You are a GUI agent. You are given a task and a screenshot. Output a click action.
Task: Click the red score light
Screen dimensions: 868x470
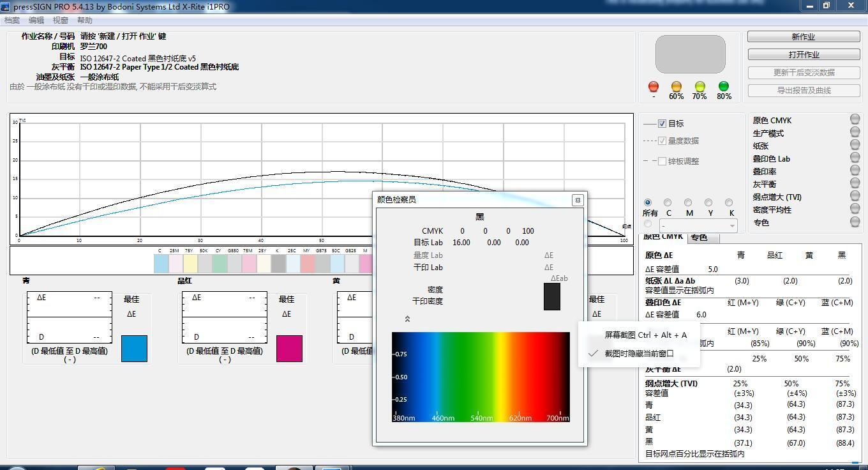pyautogui.click(x=653, y=86)
